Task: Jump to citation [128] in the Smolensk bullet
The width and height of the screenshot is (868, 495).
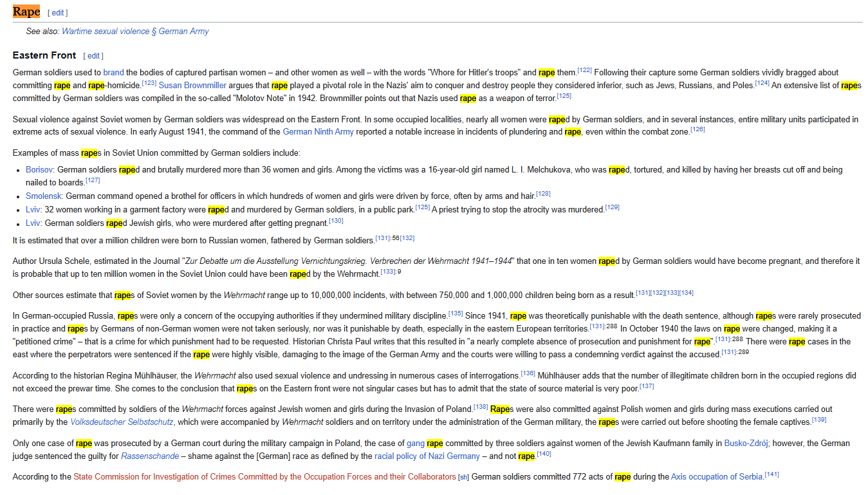Action: tap(543, 194)
